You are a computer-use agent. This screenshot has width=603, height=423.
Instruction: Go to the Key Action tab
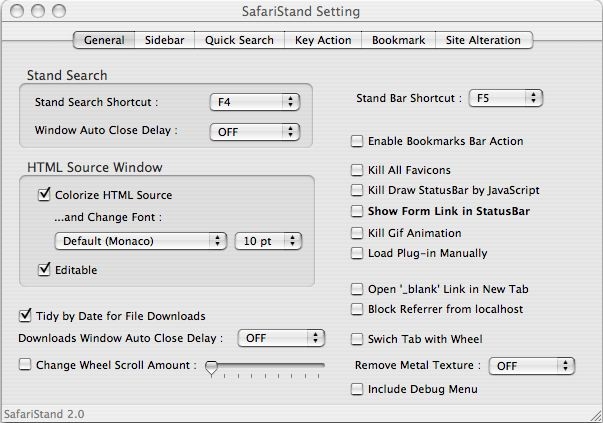point(323,40)
